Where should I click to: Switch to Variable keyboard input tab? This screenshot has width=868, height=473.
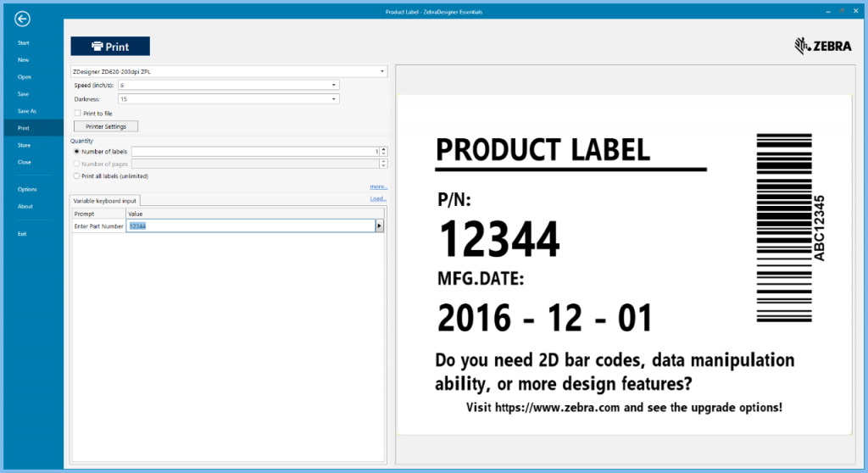105,200
